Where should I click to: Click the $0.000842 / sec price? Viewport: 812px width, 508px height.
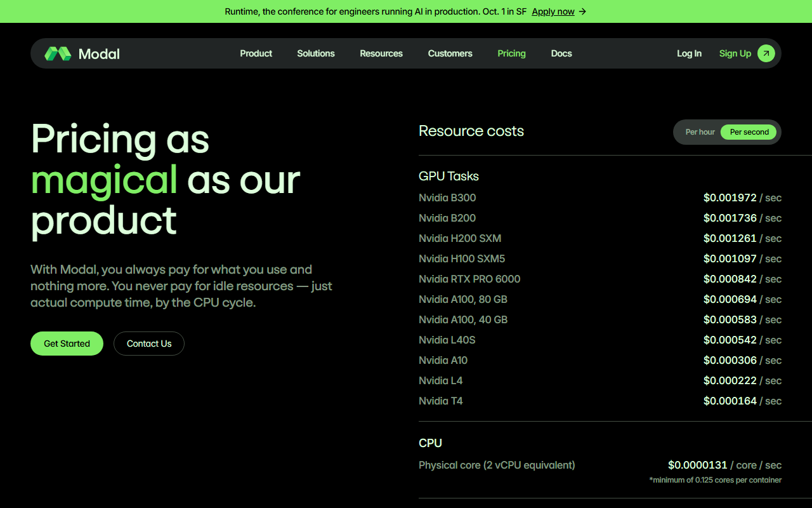(742, 279)
